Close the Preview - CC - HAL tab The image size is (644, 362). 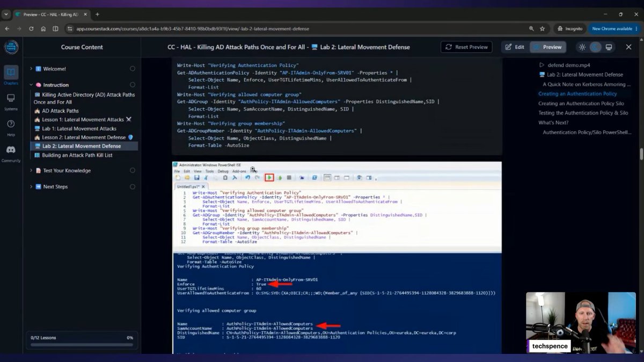[86, 15]
